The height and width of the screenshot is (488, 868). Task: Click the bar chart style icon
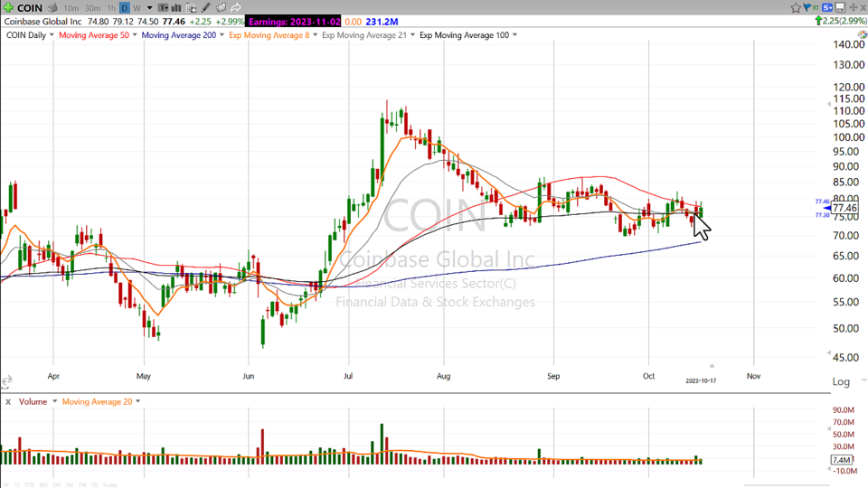176,8
